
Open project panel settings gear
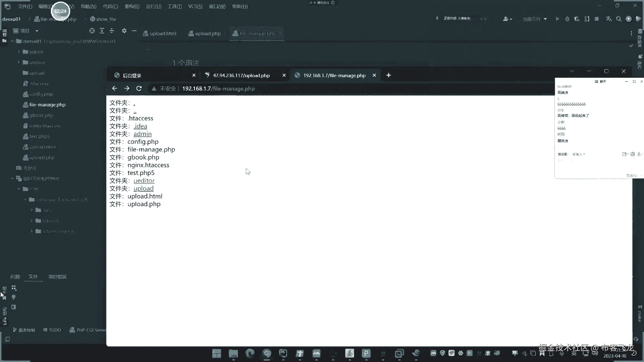click(x=124, y=31)
